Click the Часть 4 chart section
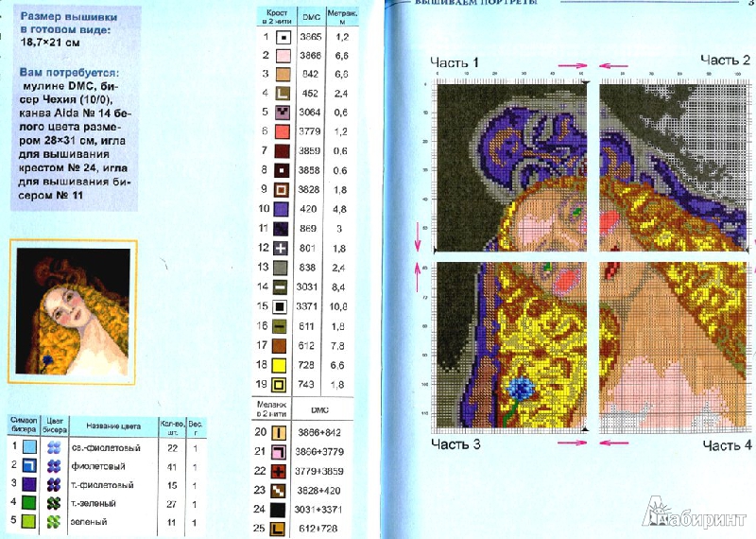The height and width of the screenshot is (539, 756). click(x=674, y=345)
